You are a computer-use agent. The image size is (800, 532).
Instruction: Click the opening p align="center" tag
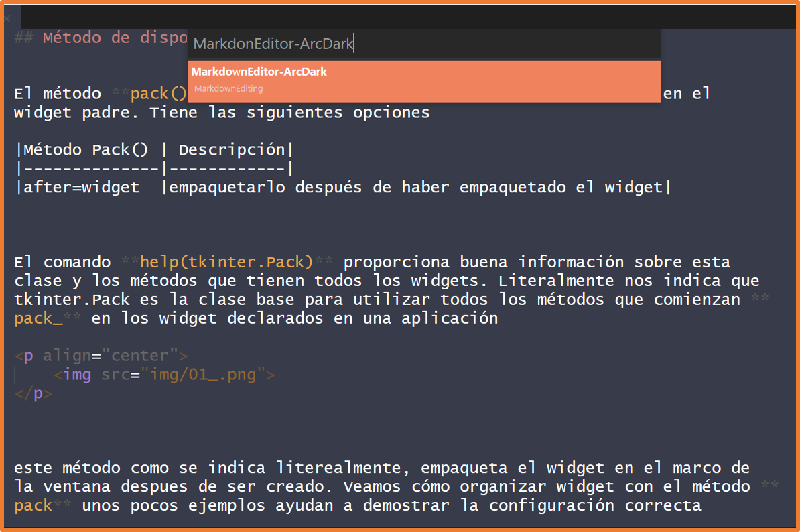(x=101, y=356)
